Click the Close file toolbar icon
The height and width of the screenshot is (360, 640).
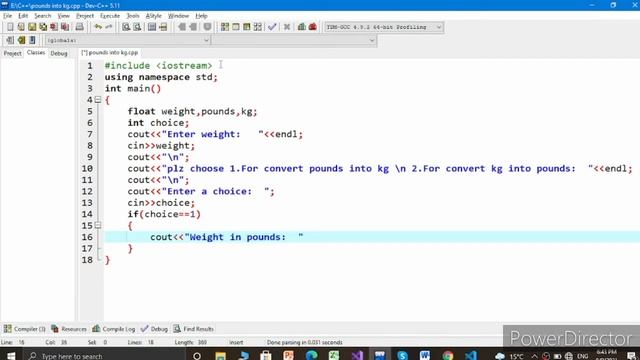point(54,27)
